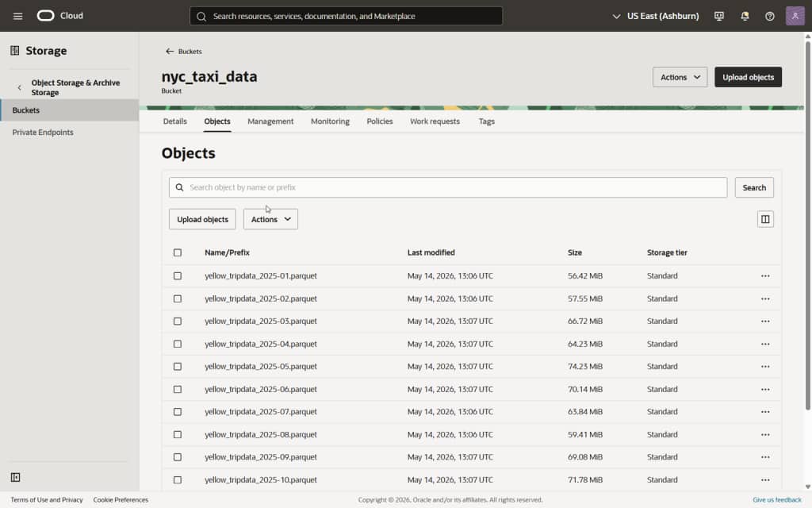
Task: Open the Policies tab
Action: pyautogui.click(x=380, y=121)
